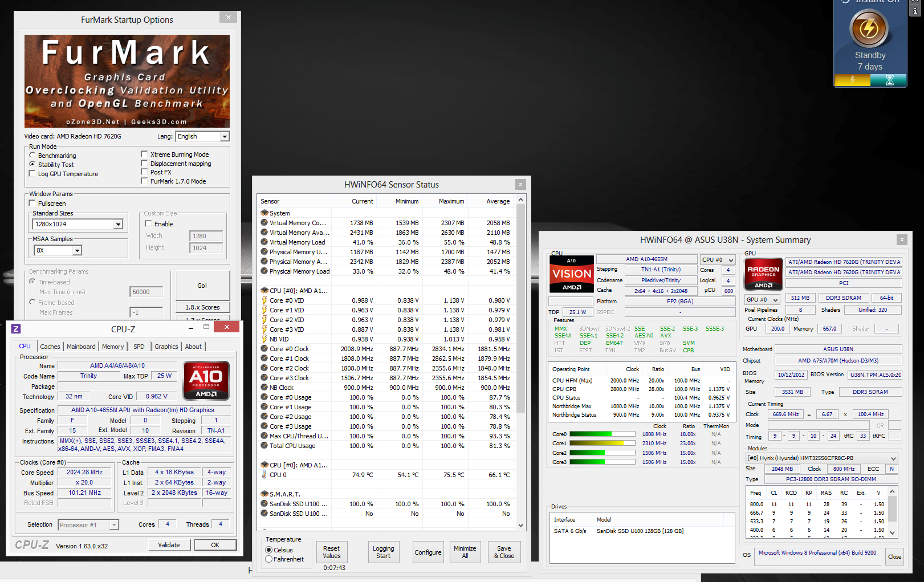Open the MSAA Samples 8X dropdown
The width and height of the screenshot is (924, 582).
(x=58, y=250)
